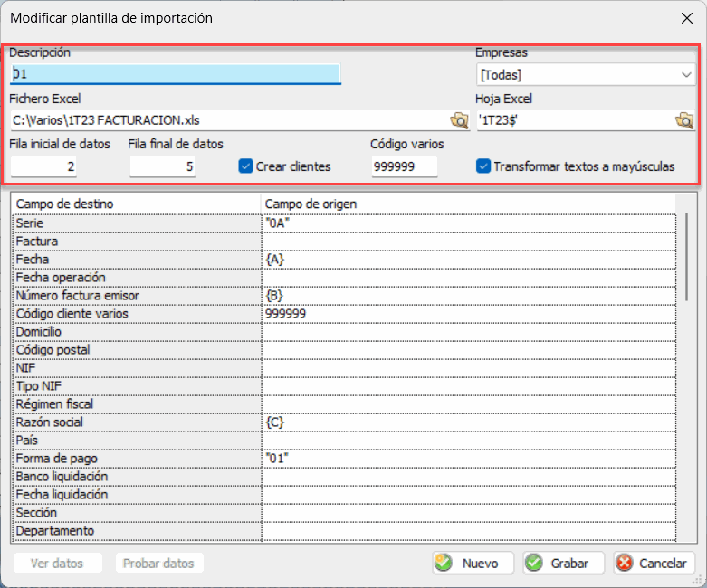Open the Empresas dropdown
Screen dimensions: 707x588
point(586,75)
